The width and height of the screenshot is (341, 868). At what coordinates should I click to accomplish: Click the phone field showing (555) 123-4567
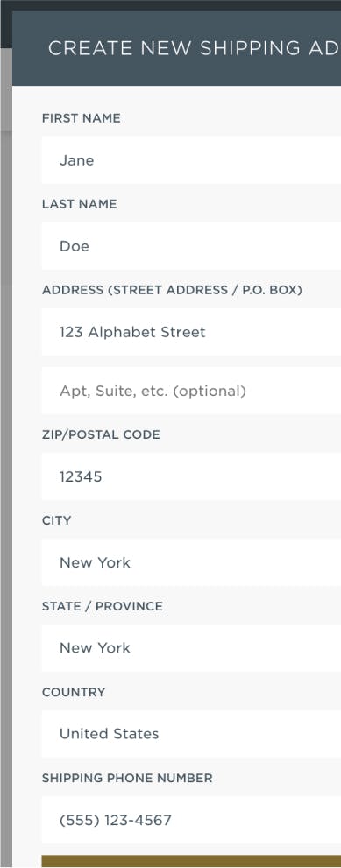pyautogui.click(x=191, y=820)
